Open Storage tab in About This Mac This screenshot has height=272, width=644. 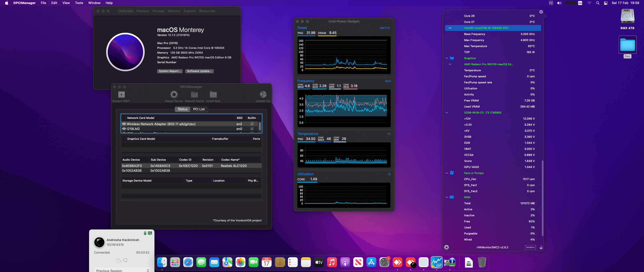pos(158,11)
